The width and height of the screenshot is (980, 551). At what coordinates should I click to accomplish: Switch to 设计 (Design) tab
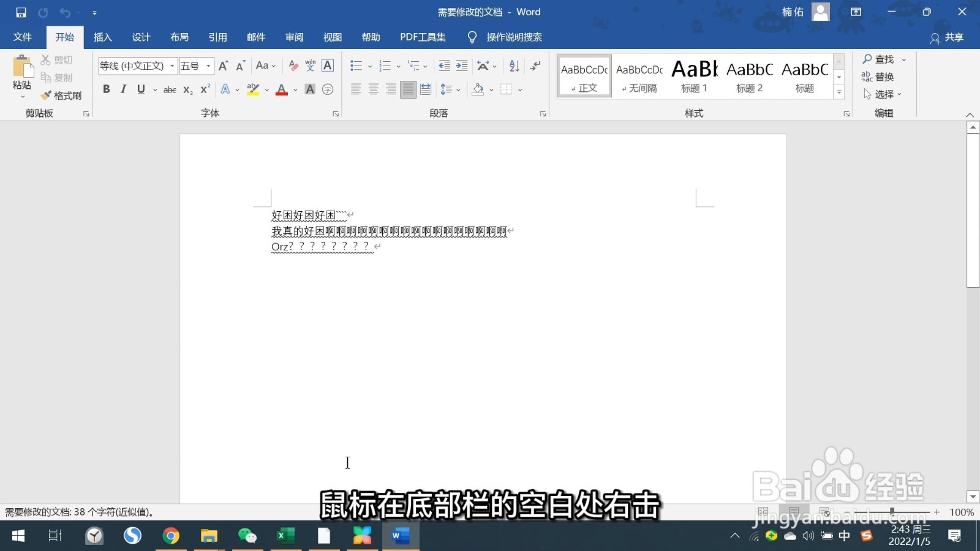pyautogui.click(x=141, y=37)
